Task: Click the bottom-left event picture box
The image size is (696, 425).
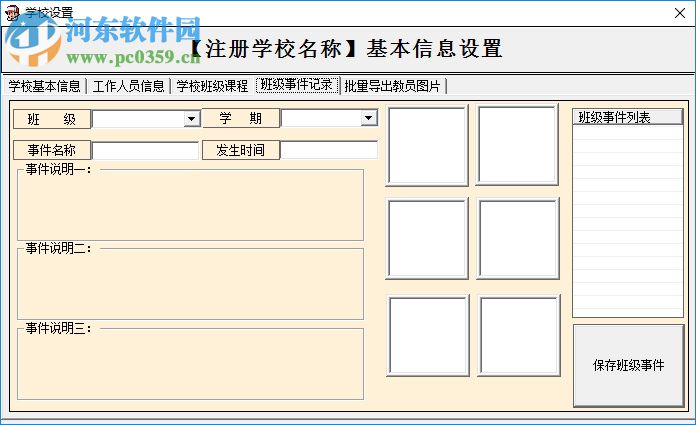Action: click(x=428, y=336)
